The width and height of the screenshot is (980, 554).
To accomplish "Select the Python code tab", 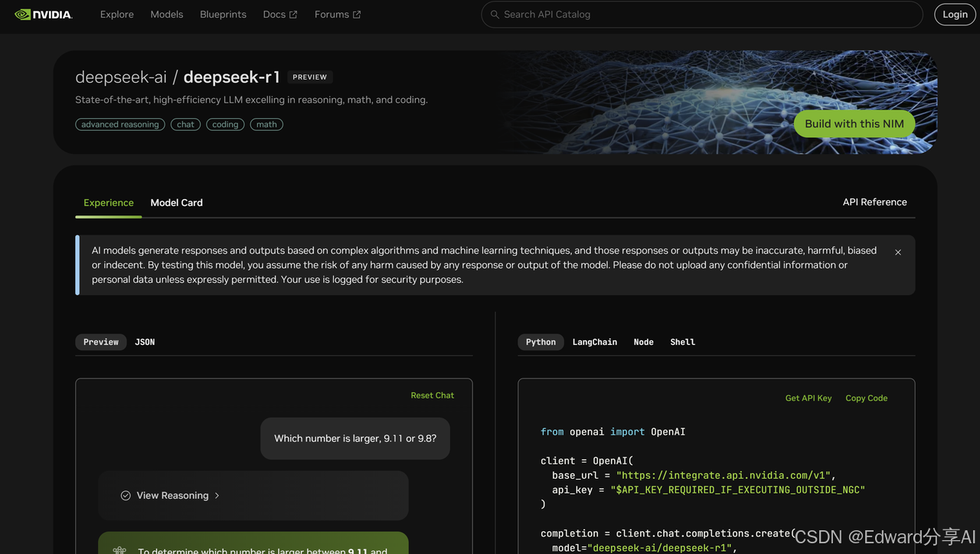I will click(541, 343).
